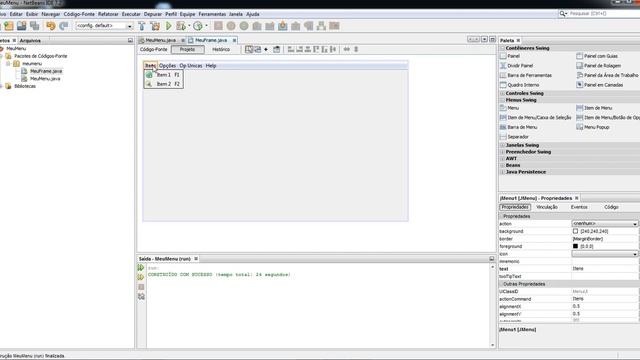Select Quadro Interno from the palette

click(520, 85)
